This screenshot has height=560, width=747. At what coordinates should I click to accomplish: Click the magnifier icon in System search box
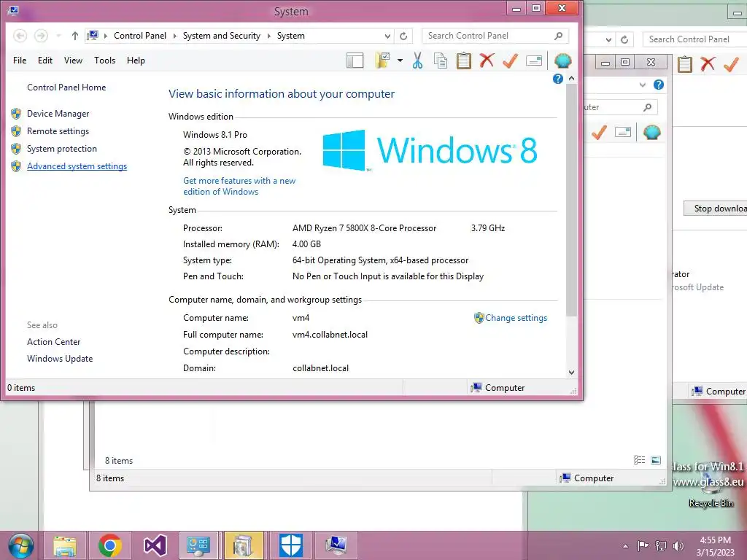(558, 36)
